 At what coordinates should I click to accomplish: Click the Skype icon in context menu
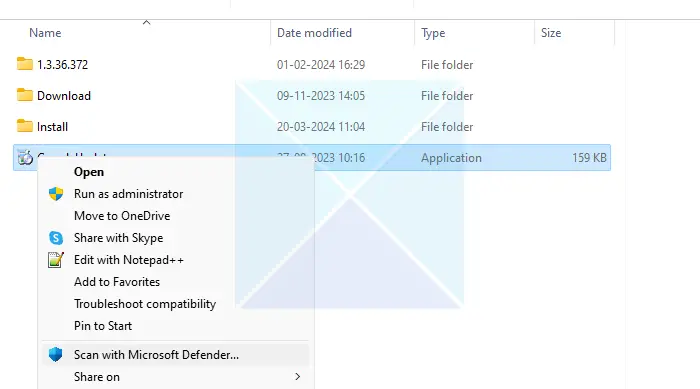coord(56,238)
